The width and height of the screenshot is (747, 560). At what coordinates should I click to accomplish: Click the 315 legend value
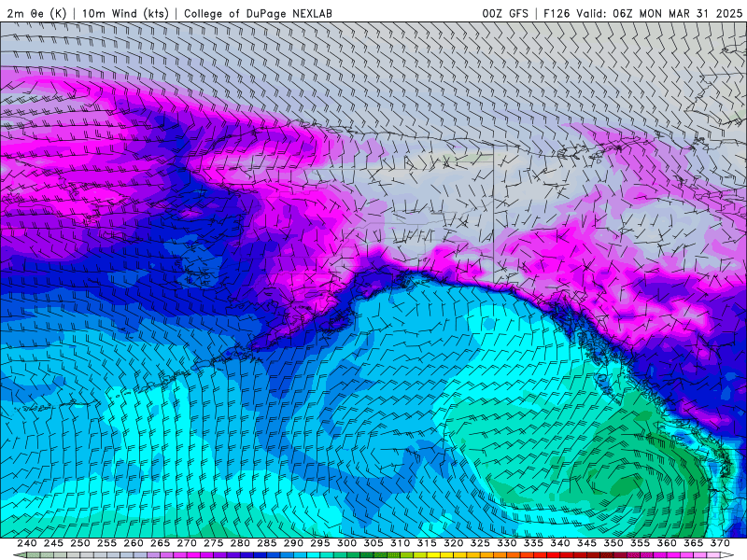point(427,543)
